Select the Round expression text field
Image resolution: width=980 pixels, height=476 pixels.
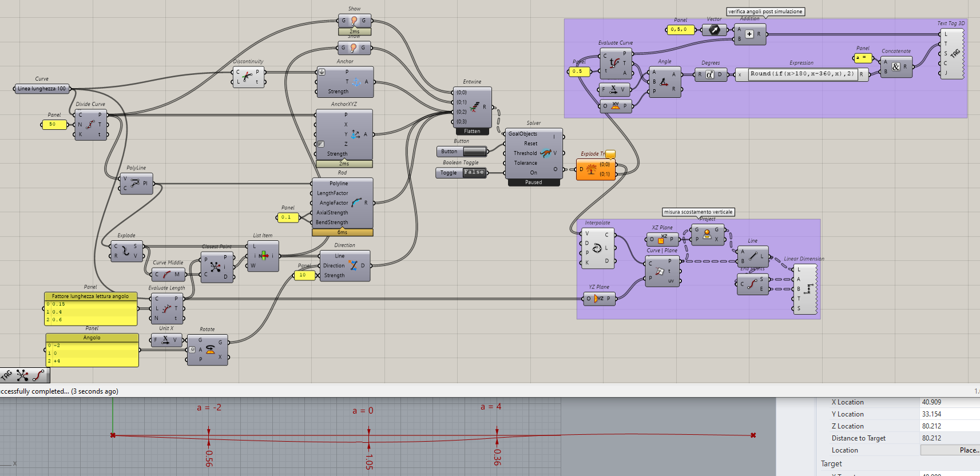point(803,74)
